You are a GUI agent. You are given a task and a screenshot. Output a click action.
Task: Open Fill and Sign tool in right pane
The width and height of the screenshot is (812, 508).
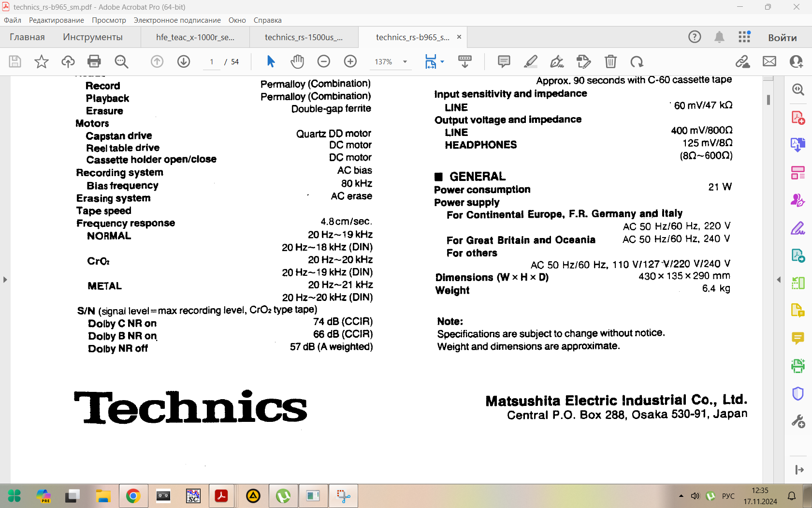tap(798, 228)
